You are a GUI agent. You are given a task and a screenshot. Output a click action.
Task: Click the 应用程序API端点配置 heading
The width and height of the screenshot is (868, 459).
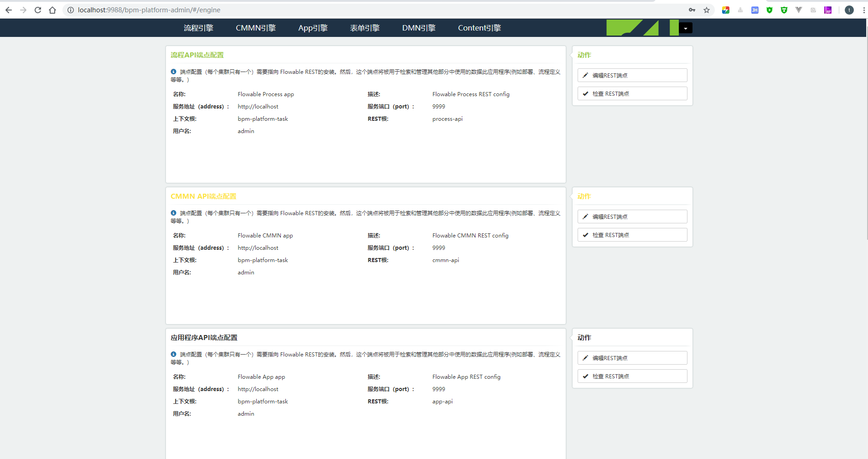(x=204, y=337)
